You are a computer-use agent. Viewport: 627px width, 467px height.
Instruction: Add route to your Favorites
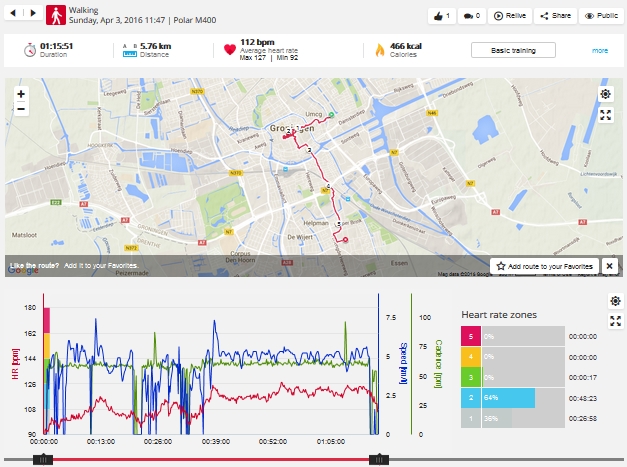(x=544, y=266)
